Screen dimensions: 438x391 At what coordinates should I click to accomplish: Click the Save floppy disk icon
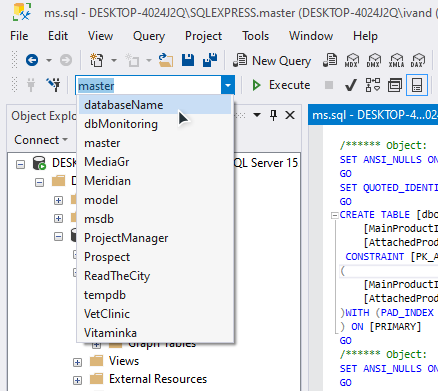188,60
